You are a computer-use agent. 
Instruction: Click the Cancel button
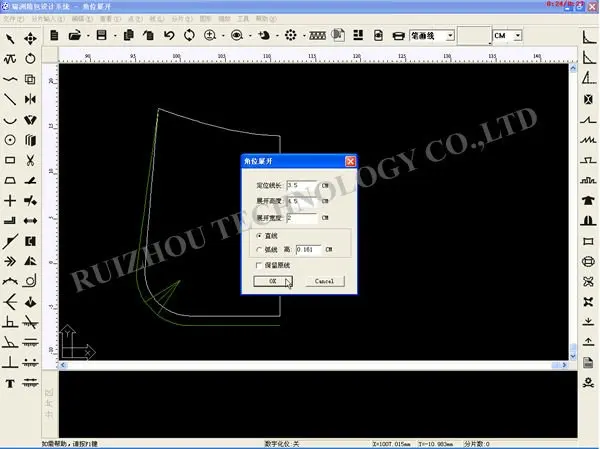click(324, 281)
